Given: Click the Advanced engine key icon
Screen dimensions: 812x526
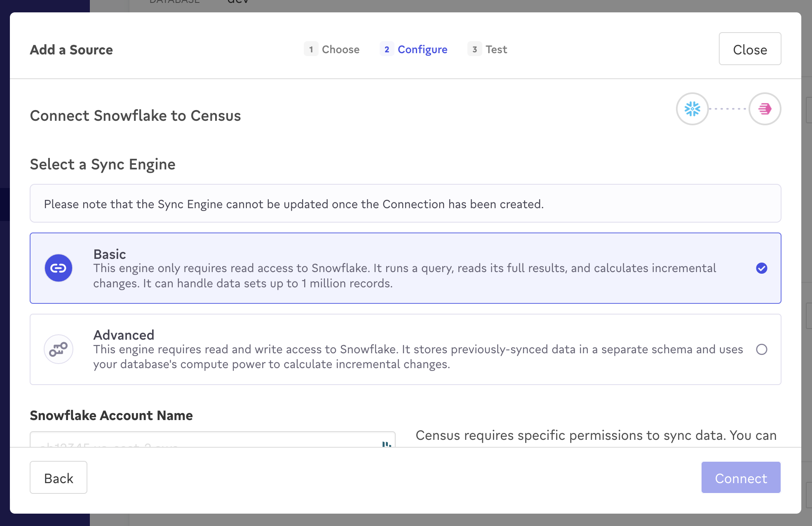Looking at the screenshot, I should point(59,349).
